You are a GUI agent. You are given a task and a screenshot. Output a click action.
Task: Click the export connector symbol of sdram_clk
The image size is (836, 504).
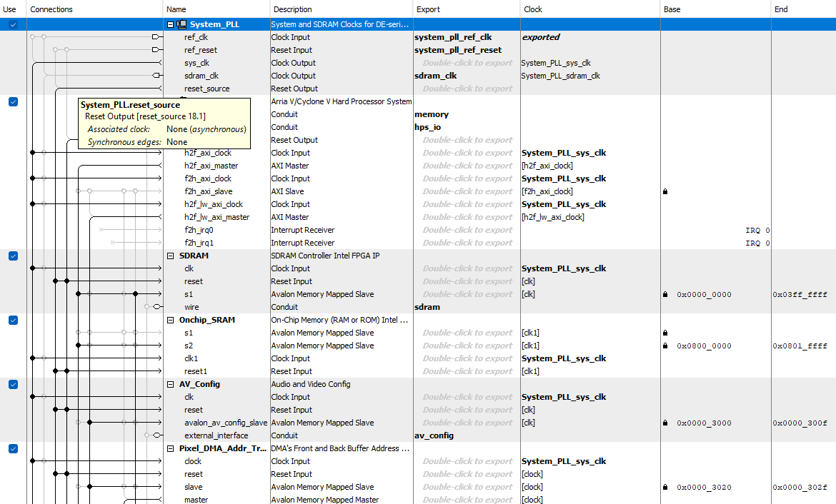(x=156, y=75)
